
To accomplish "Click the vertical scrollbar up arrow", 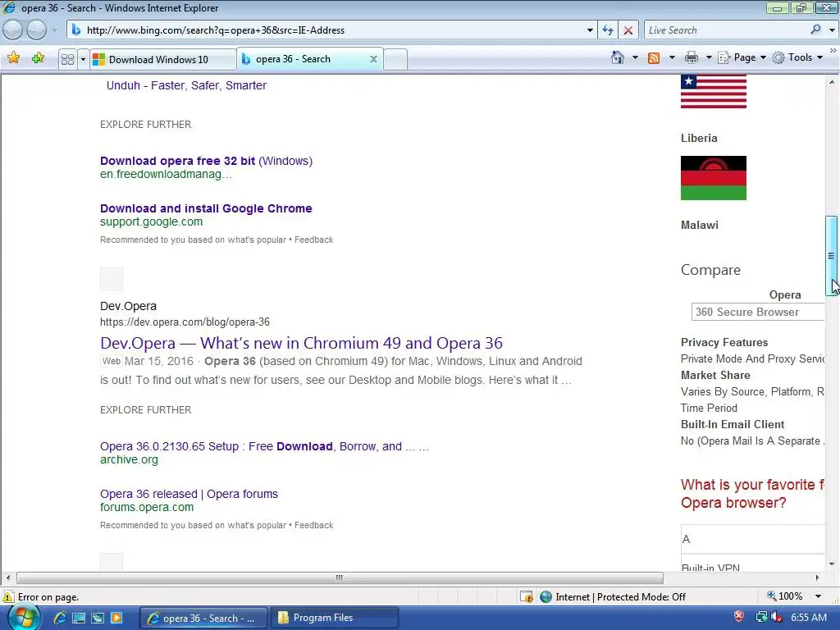I will (x=832, y=82).
